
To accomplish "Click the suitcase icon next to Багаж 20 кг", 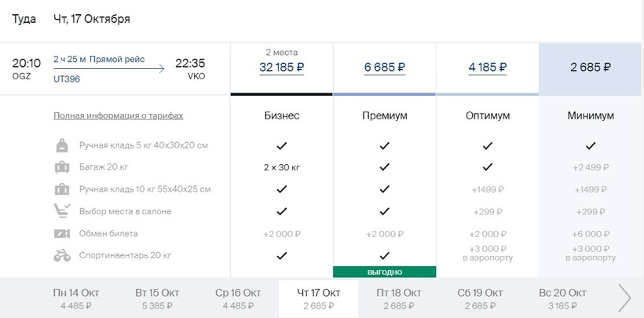I will (62, 167).
